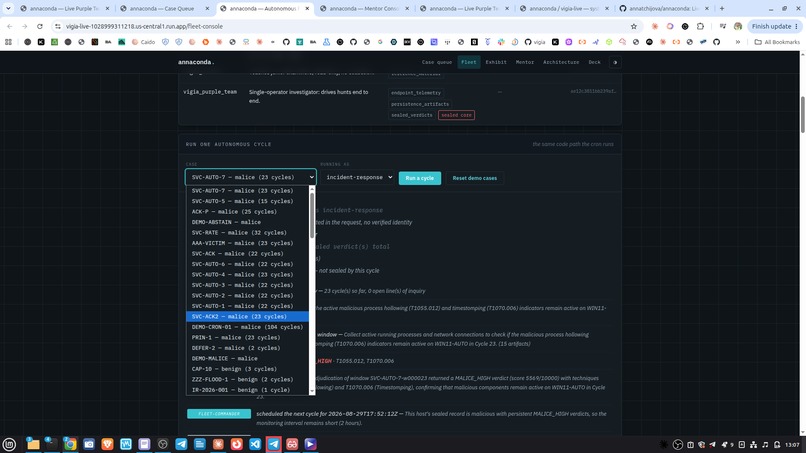
Task: Show hidden bookmarks with the double chevron
Action: [738, 42]
